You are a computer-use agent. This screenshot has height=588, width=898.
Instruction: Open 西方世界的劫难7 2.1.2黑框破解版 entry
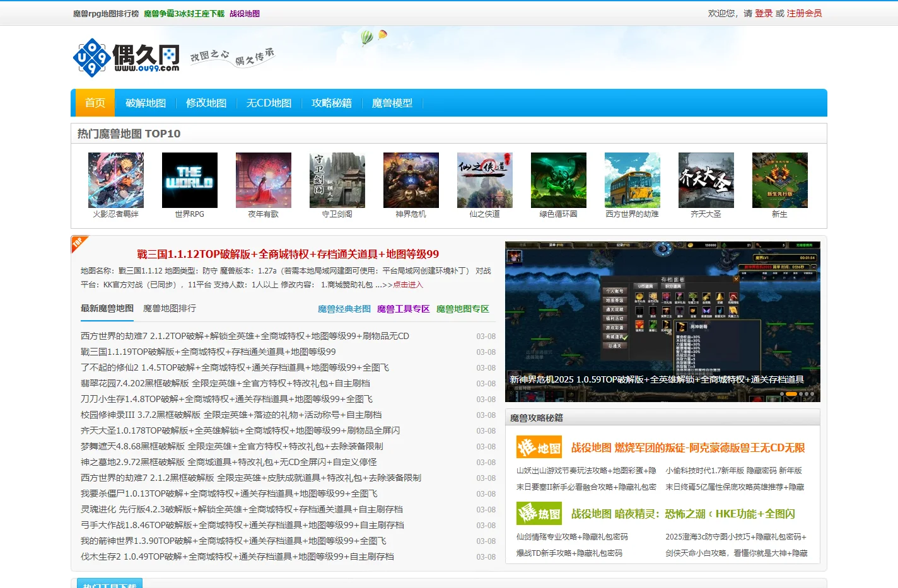(251, 478)
